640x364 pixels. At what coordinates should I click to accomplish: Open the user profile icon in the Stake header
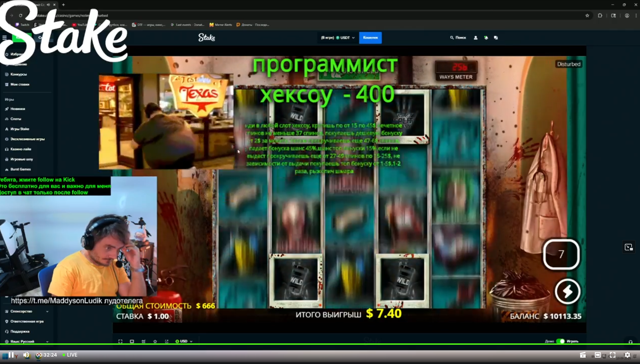click(476, 38)
